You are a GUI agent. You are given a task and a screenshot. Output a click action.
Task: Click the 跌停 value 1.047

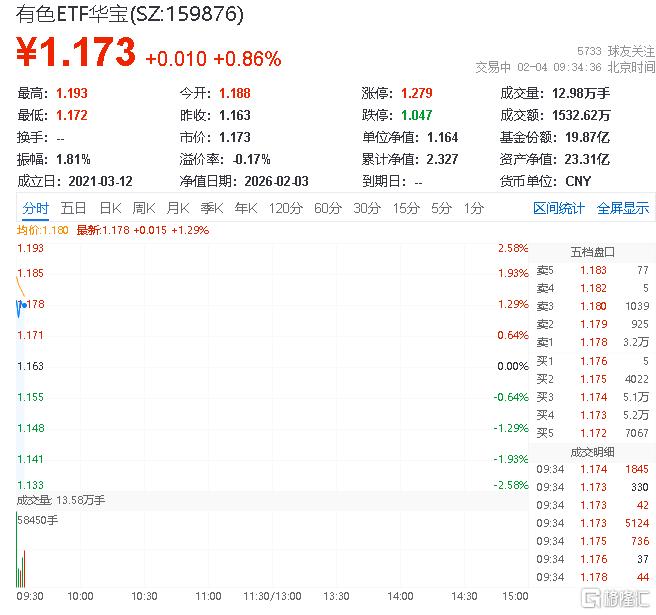(417, 115)
